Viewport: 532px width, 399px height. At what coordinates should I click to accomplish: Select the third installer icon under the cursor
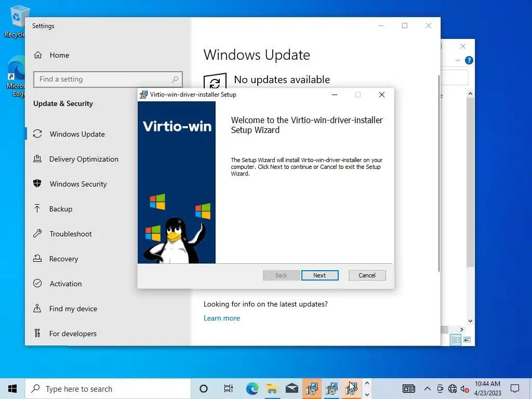coord(352,389)
